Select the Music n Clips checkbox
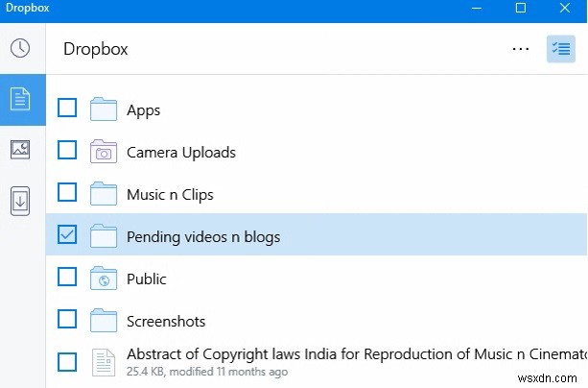 pos(67,192)
